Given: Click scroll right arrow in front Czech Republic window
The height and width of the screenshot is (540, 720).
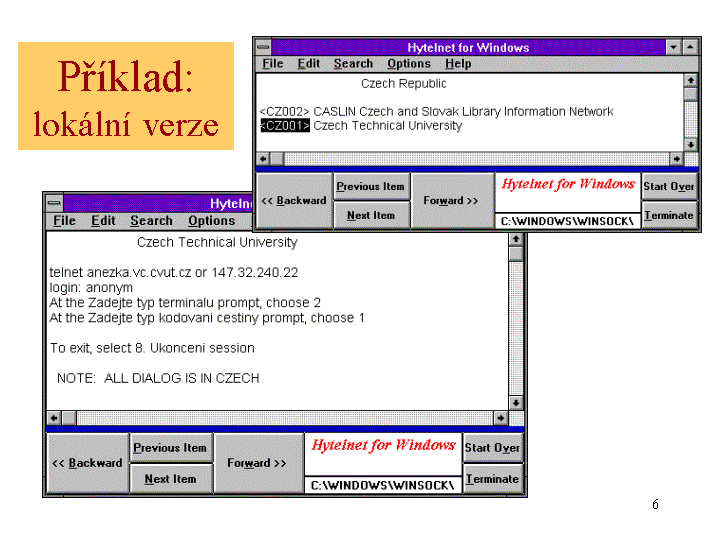Looking at the screenshot, I should pos(676,159).
